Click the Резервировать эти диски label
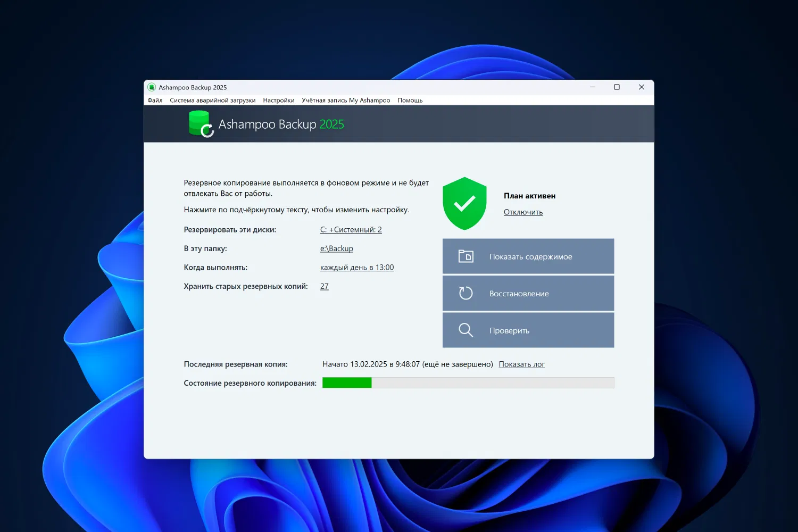This screenshot has width=798, height=532. 230,230
